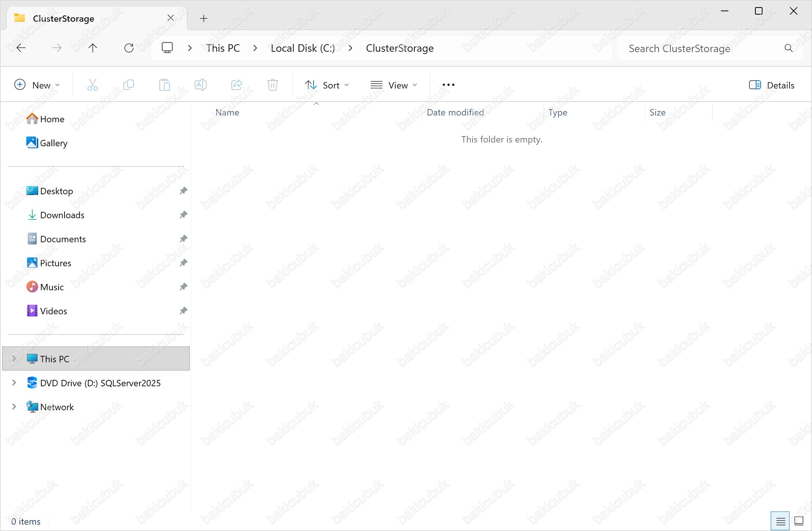Click the Delete trash icon
The width and height of the screenshot is (812, 531).
click(273, 85)
